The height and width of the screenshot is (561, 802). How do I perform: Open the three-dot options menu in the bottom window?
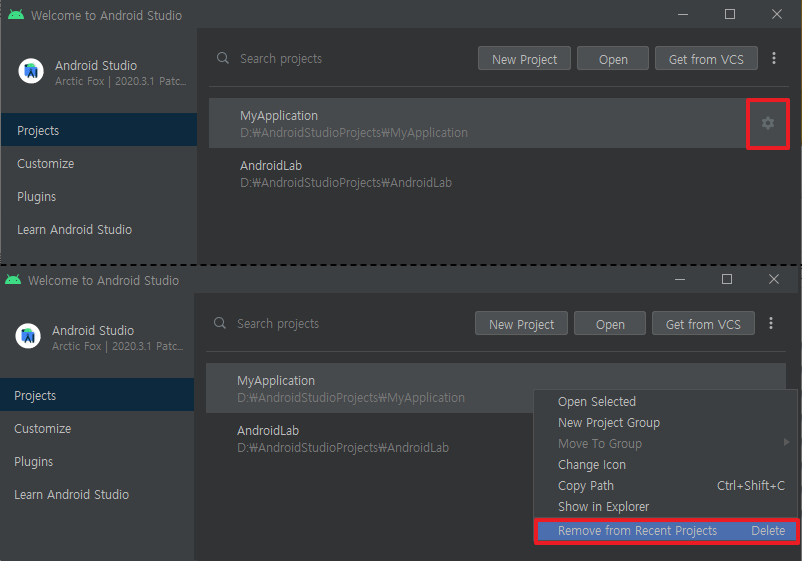coord(771,323)
